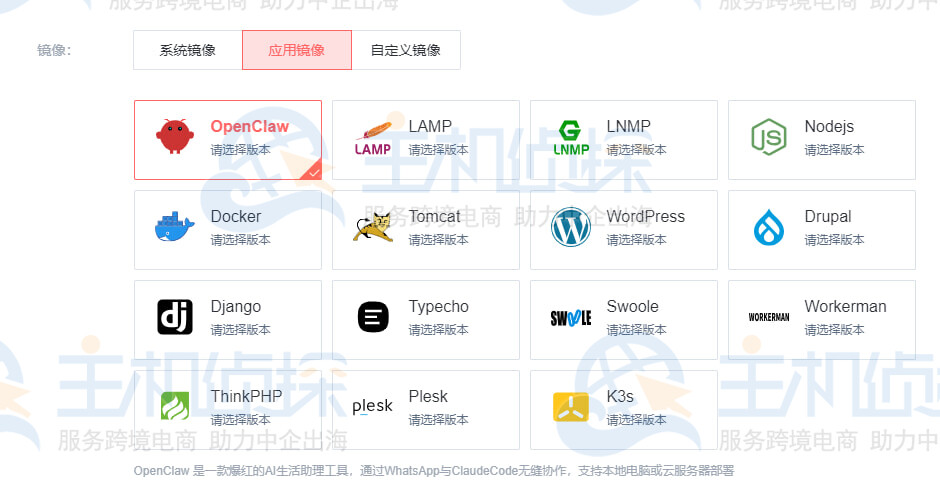Screen dimensions: 940x502
Task: Click the Nodejs hexagon icon
Action: [x=769, y=137]
